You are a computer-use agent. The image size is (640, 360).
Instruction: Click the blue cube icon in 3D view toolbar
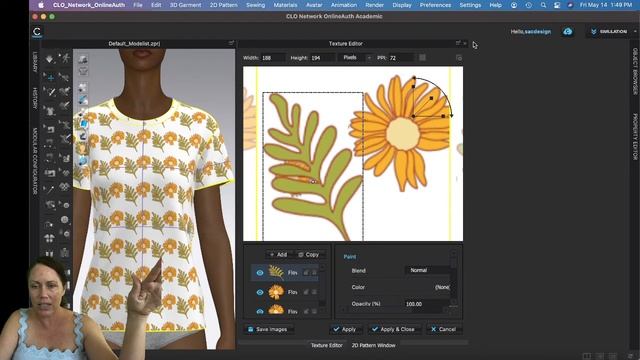tap(83, 124)
